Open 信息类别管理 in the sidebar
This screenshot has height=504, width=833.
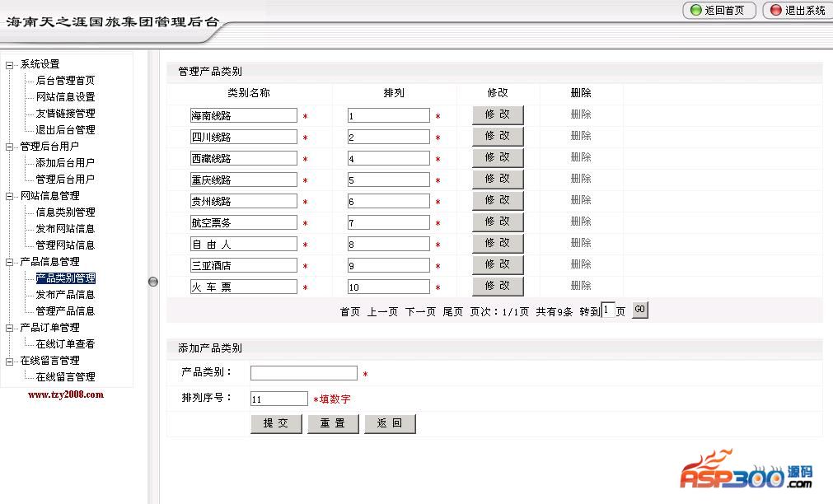click(65, 212)
